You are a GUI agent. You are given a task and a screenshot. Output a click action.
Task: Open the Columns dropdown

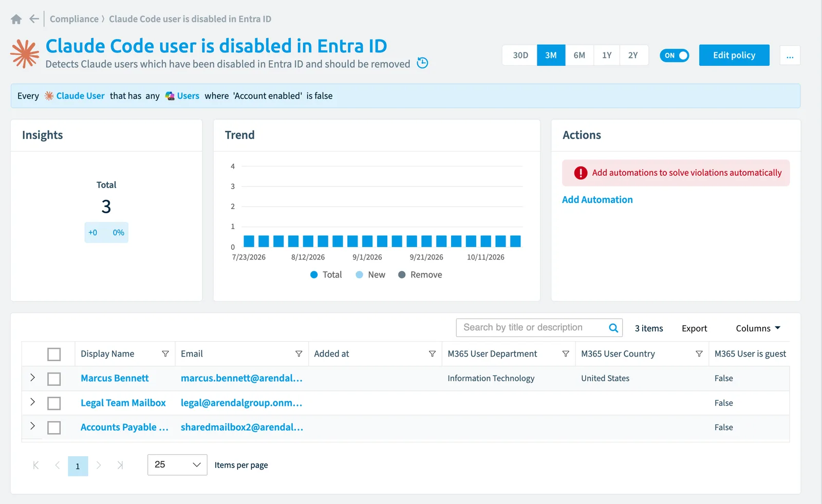(x=758, y=328)
